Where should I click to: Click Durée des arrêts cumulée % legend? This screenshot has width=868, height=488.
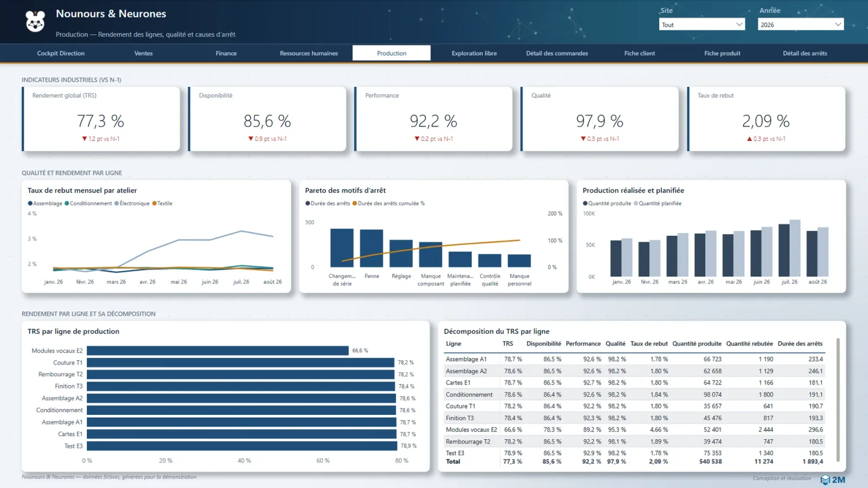coord(388,203)
